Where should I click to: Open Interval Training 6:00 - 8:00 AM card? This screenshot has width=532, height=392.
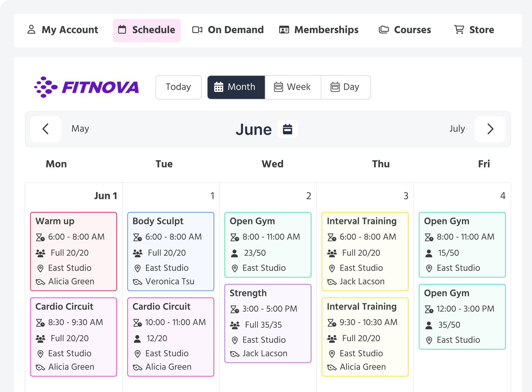(365, 251)
